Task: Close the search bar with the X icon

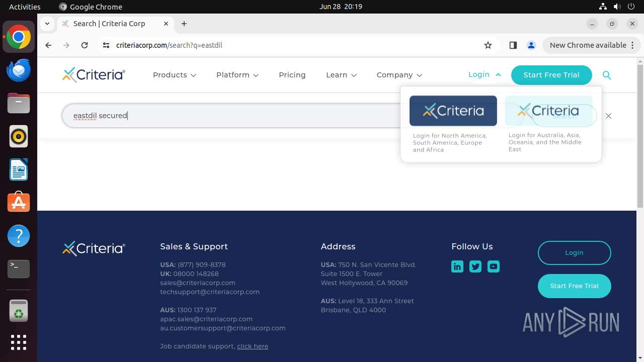Action: pos(608,116)
